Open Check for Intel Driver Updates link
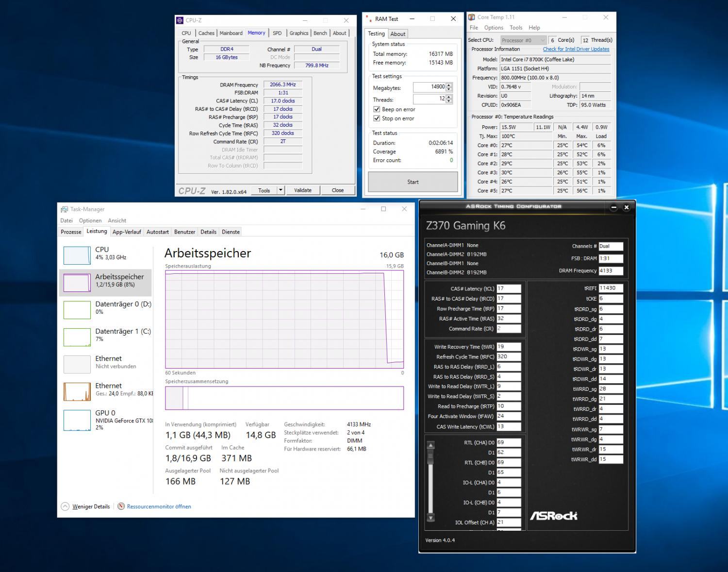This screenshot has width=728, height=572. [576, 49]
